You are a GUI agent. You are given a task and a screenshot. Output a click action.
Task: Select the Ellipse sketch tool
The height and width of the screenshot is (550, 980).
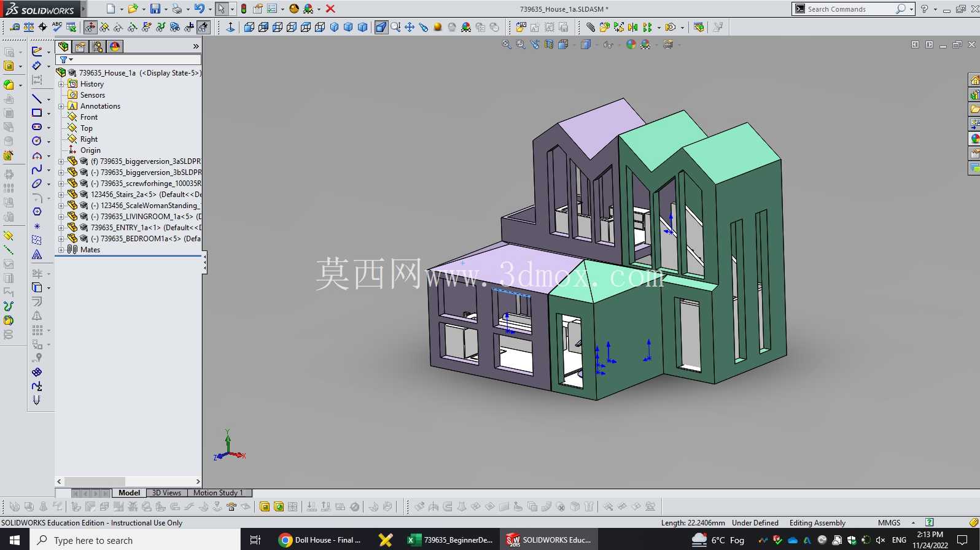click(x=37, y=184)
